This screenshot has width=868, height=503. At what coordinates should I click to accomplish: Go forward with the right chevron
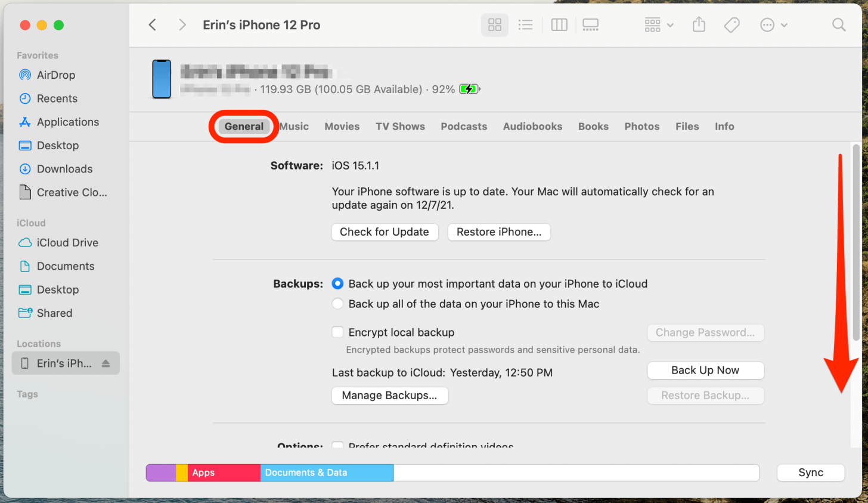(182, 24)
